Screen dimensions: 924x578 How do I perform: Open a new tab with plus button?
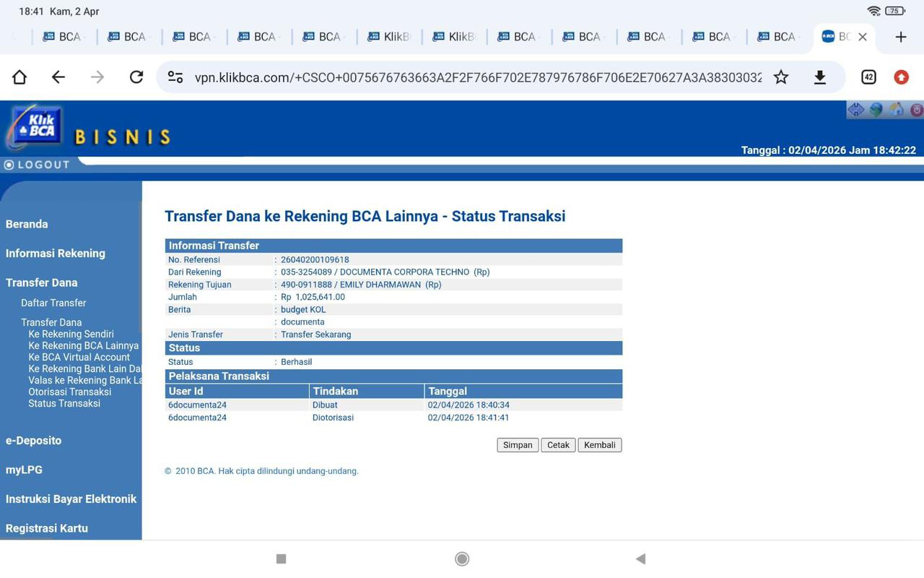click(x=900, y=37)
